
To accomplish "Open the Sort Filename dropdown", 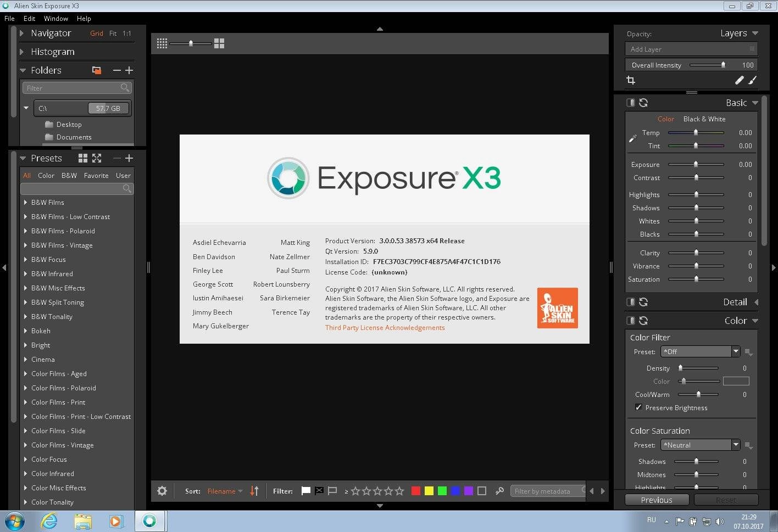I will pos(225,491).
